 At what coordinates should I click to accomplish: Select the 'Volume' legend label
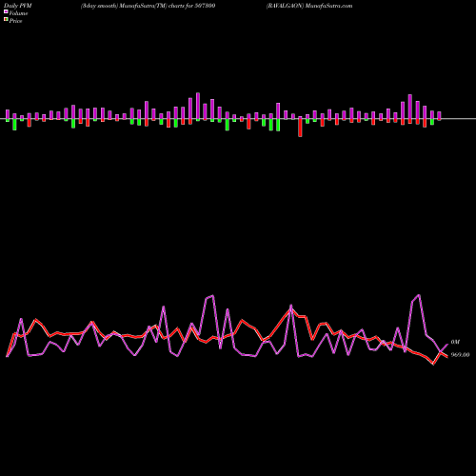click(x=18, y=13)
